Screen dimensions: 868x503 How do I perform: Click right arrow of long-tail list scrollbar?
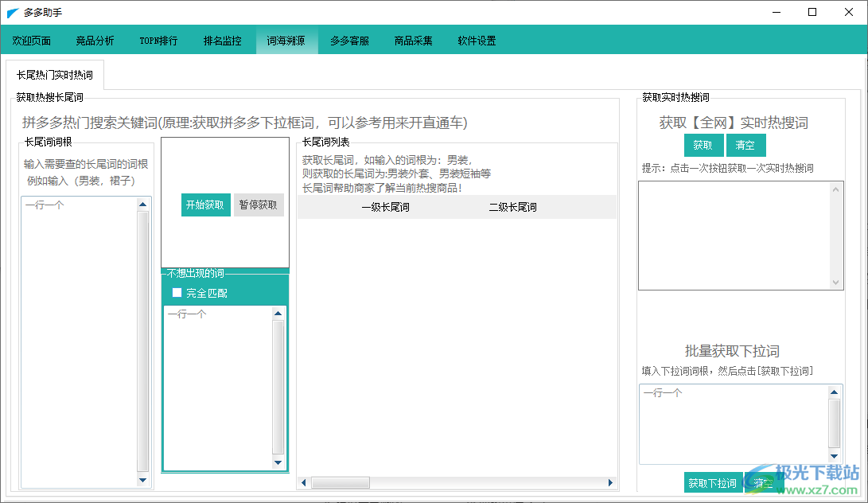pos(610,482)
